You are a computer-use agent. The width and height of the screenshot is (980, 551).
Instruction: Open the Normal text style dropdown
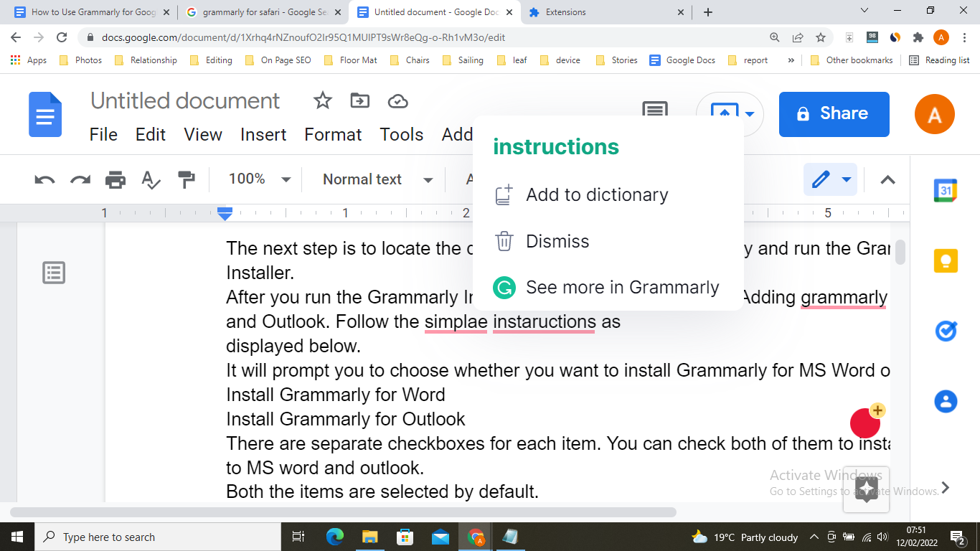pos(378,179)
